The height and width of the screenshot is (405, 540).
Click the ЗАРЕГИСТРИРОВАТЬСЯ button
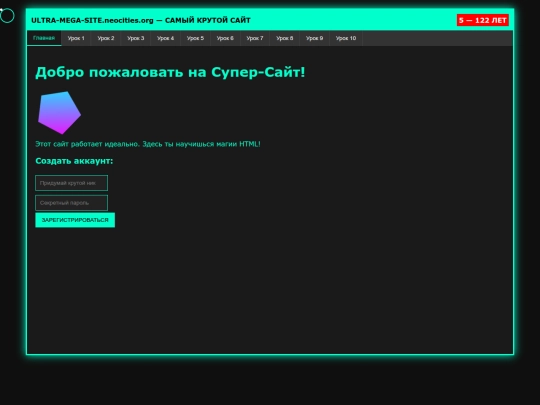[x=75, y=220]
